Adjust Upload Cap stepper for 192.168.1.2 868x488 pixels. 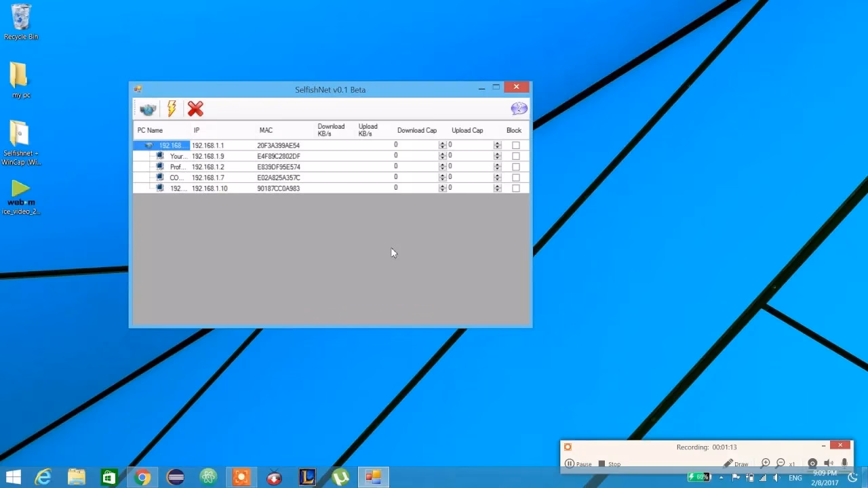click(x=498, y=167)
